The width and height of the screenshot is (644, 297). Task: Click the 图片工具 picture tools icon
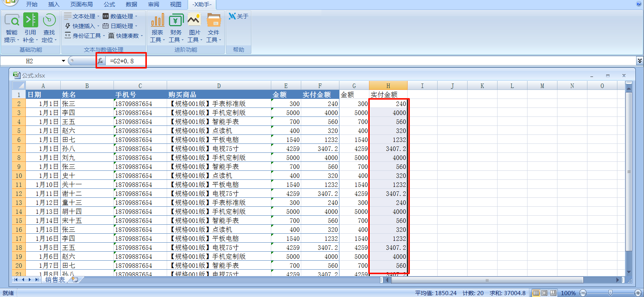pos(194,20)
